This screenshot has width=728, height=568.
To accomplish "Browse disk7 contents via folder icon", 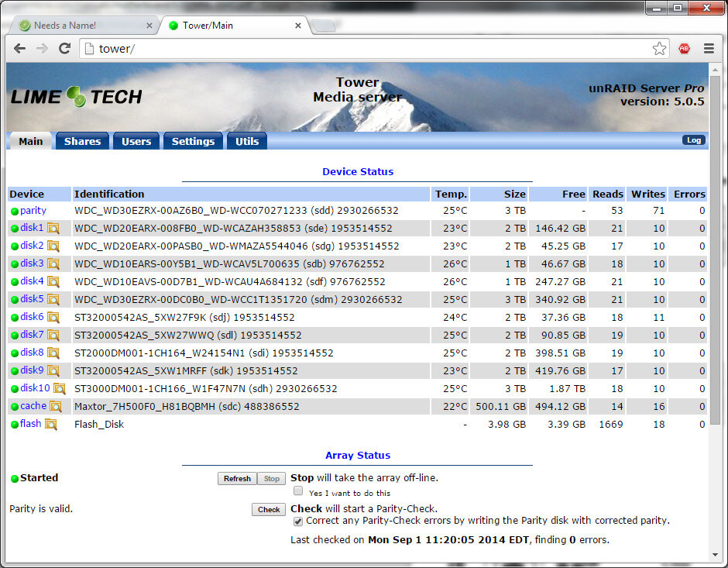I will [53, 336].
